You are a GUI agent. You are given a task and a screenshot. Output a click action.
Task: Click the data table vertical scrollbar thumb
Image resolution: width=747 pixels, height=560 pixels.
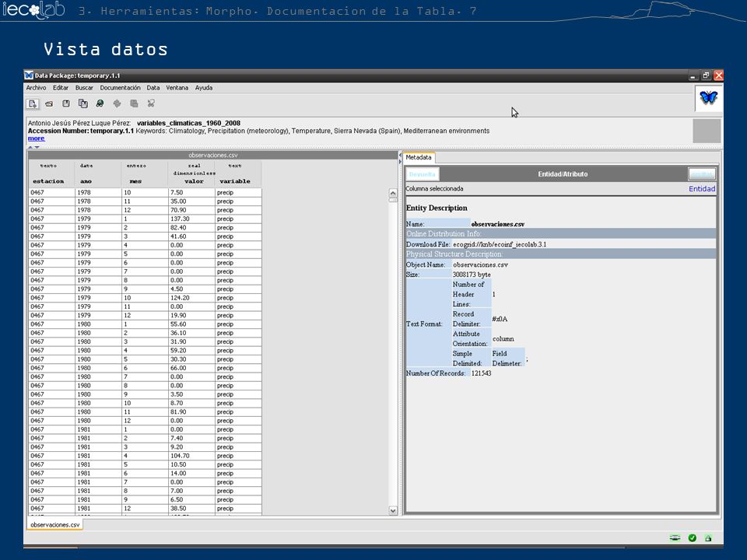[x=393, y=200]
